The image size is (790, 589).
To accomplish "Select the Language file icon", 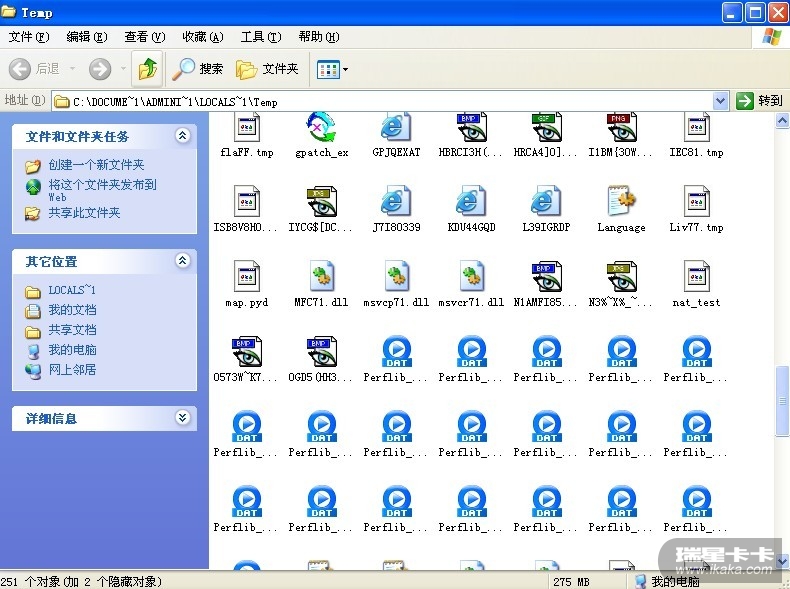I will (621, 202).
